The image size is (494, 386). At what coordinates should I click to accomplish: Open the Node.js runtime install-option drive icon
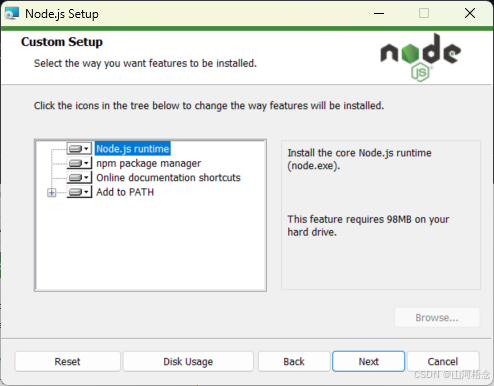[79, 149]
